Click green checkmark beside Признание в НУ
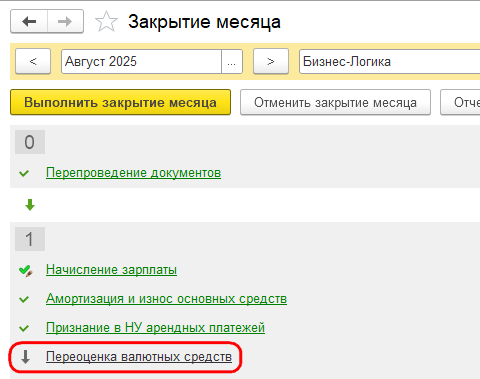Screen dimensions: 480x379 click(24, 328)
